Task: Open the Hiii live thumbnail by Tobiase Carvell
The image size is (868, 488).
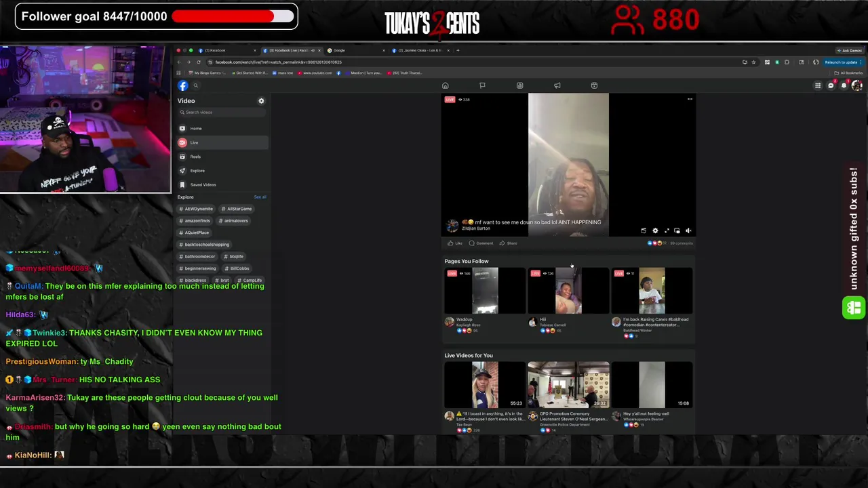Action: [x=568, y=291]
